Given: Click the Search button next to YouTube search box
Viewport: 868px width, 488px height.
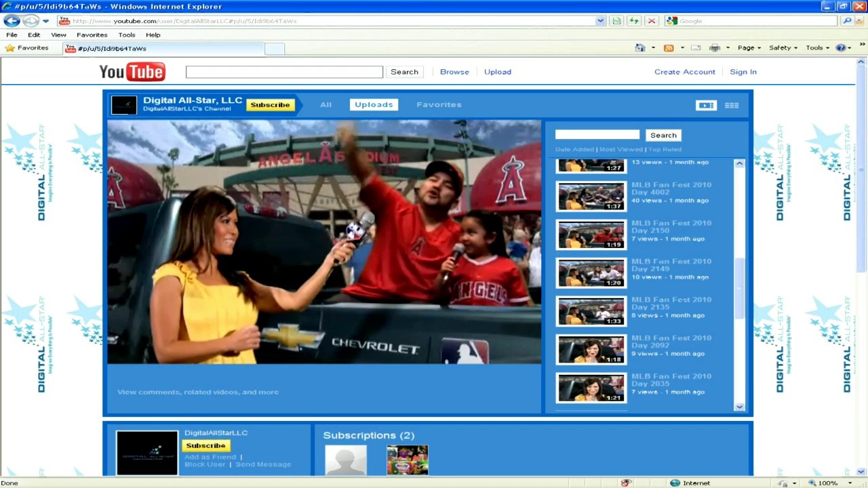Looking at the screenshot, I should point(404,72).
